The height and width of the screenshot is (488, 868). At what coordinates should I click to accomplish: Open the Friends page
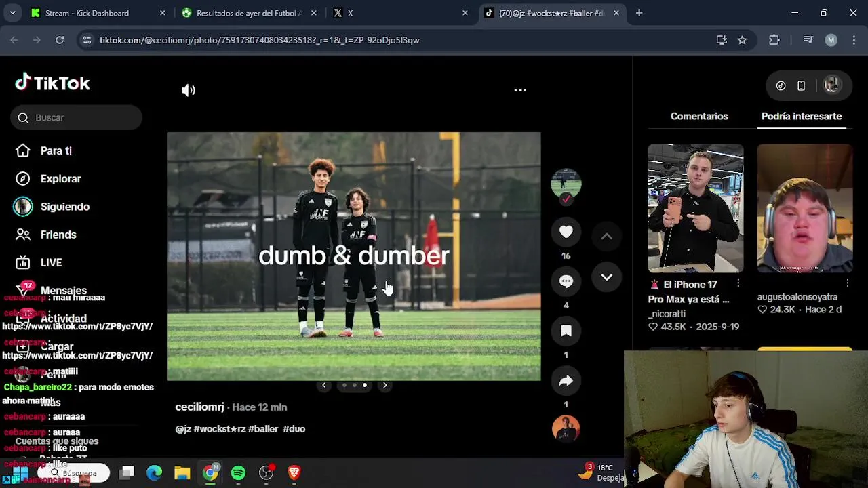click(46, 235)
